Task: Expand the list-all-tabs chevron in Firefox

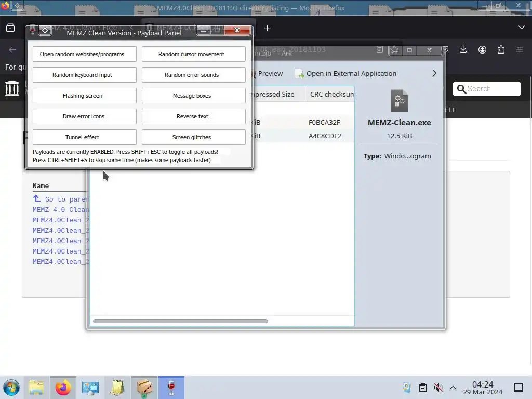Action: [522, 28]
